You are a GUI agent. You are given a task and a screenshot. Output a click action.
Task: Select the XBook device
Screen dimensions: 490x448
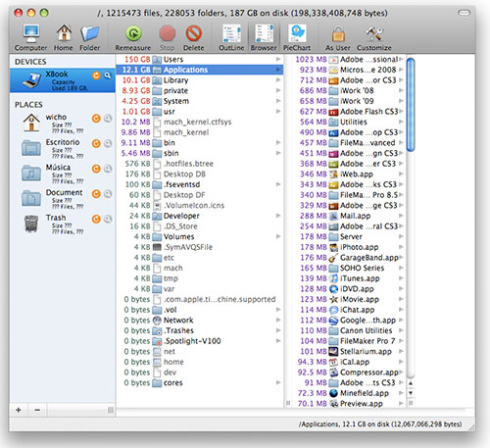point(63,80)
